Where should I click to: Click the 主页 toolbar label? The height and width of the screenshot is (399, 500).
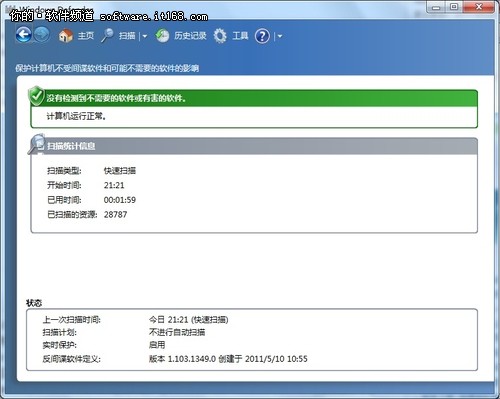(86, 35)
